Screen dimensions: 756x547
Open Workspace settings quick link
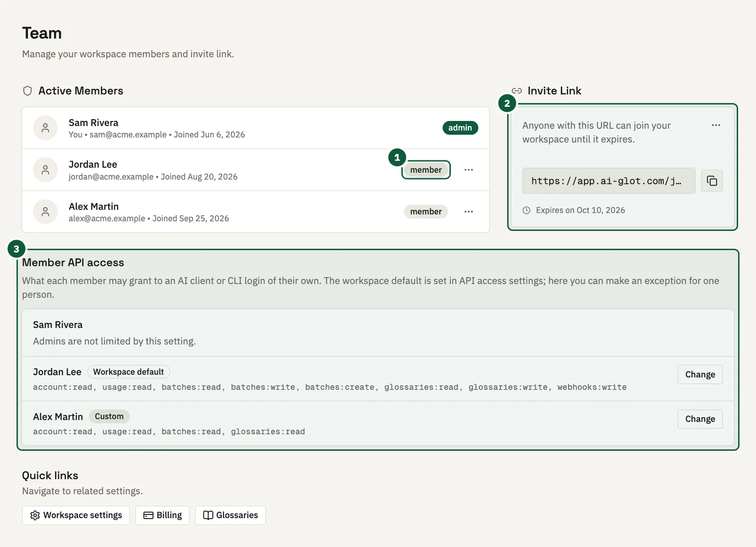(76, 515)
